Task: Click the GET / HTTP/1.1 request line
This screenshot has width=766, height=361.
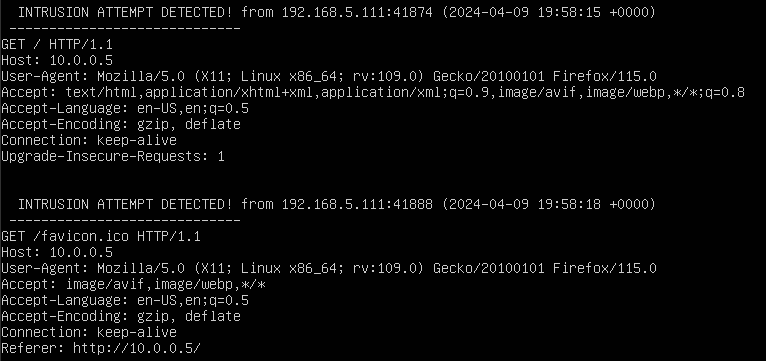Action: [57, 44]
